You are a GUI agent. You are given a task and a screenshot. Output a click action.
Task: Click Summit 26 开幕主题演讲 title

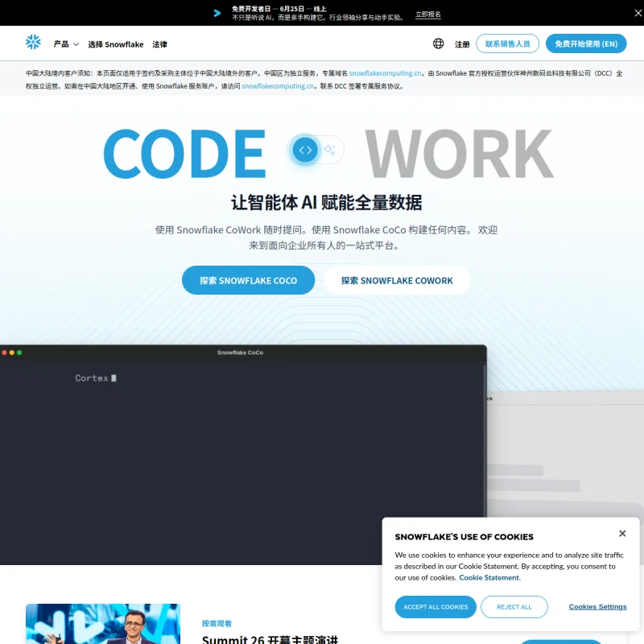pos(270,639)
